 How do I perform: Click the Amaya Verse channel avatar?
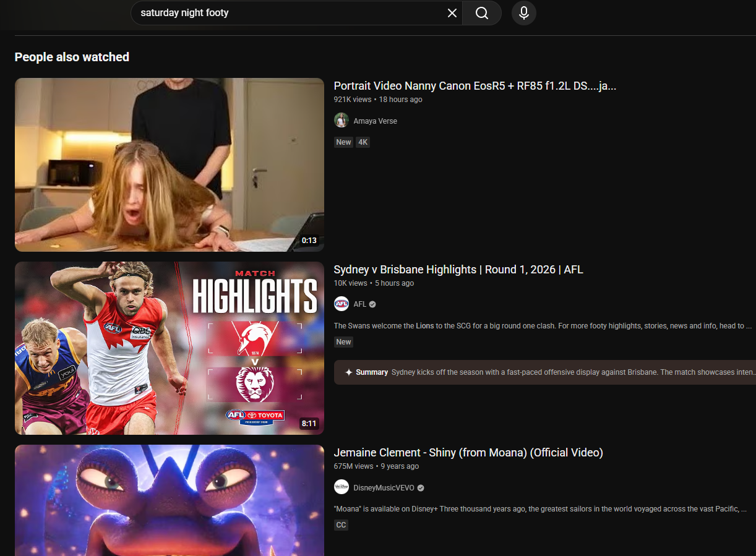(341, 121)
